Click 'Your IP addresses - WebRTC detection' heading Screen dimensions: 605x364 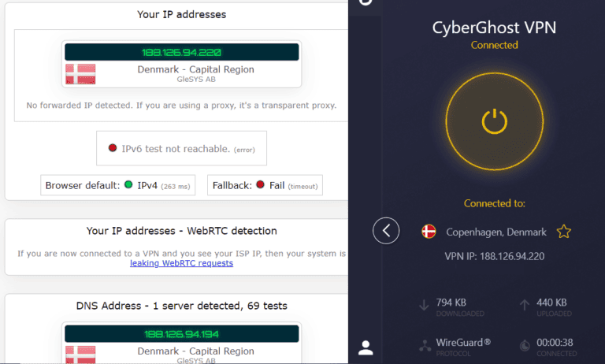(181, 231)
